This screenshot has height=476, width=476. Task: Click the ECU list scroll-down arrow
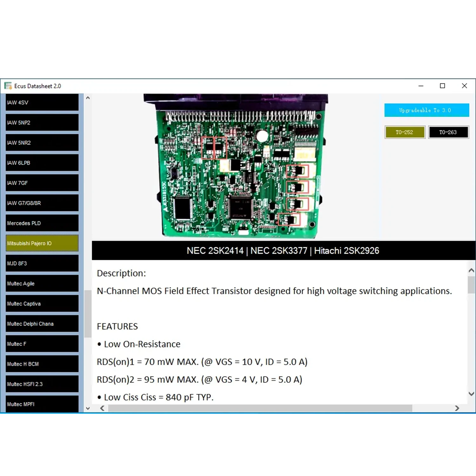point(88,408)
